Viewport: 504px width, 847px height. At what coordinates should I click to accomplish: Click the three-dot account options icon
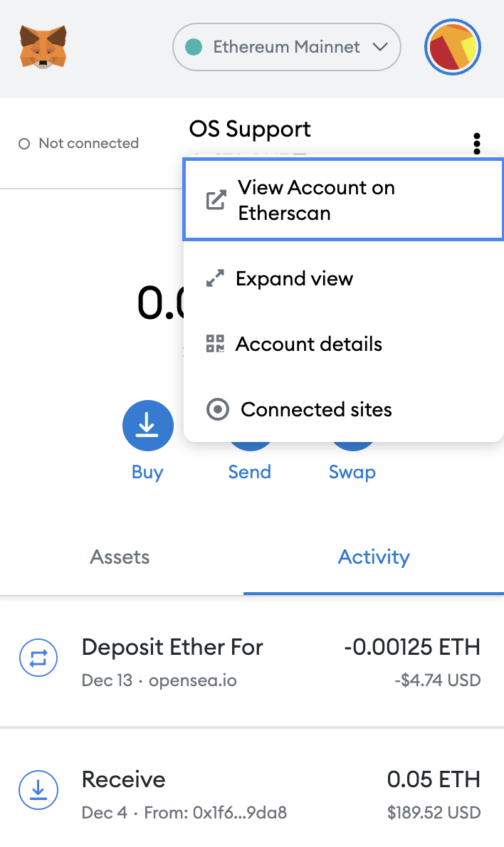pyautogui.click(x=476, y=143)
